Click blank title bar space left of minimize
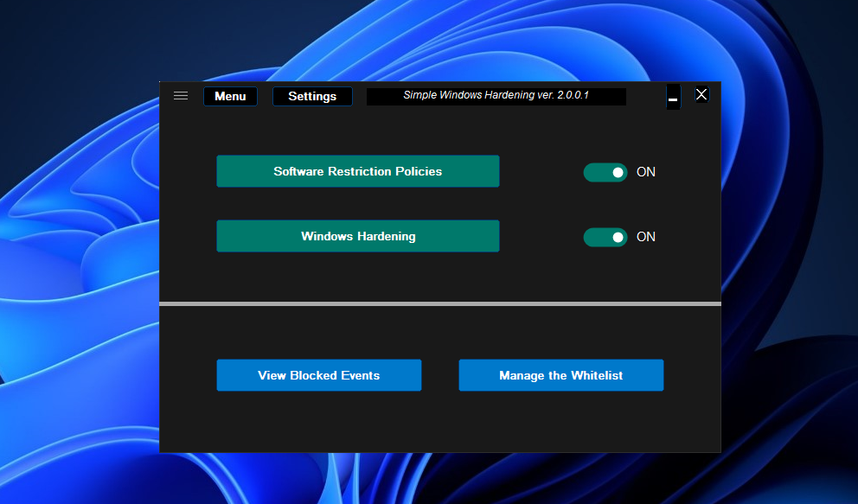 click(x=645, y=96)
